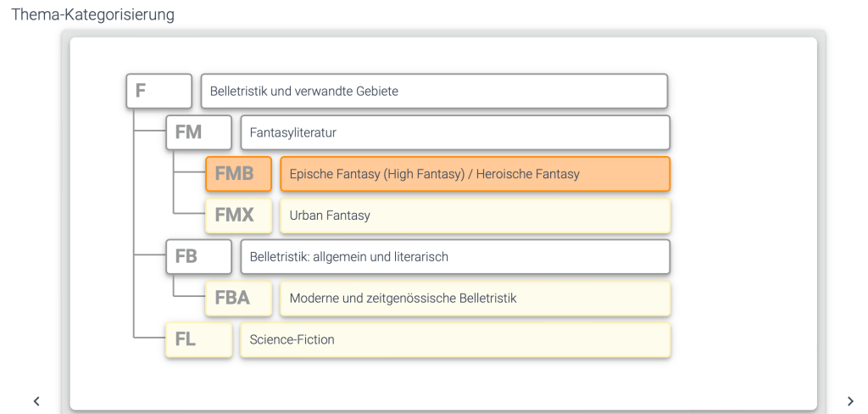Image resolution: width=868 pixels, height=414 pixels.
Task: Go to the previous slide with left chevron
Action: point(36,401)
